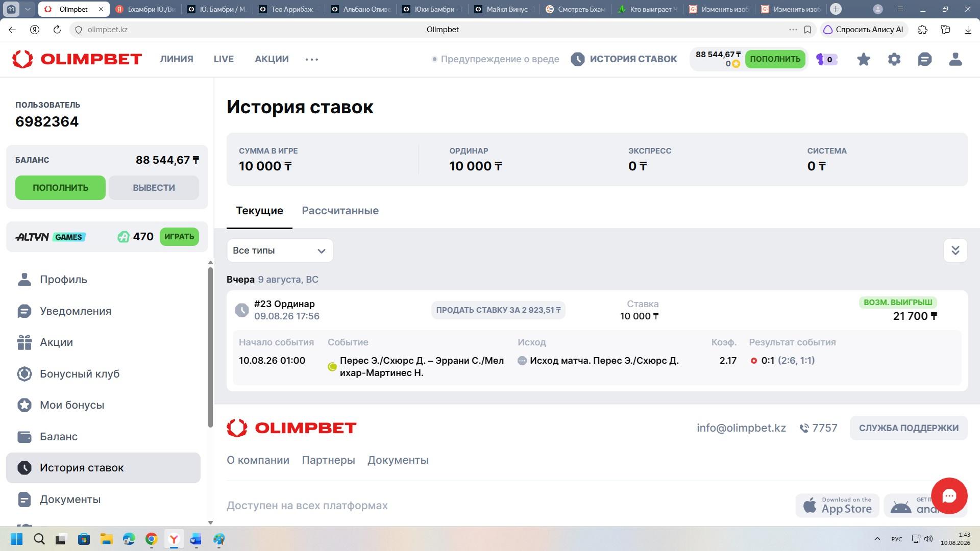Open the header three-dots more menu
This screenshot has height=551, width=980.
(312, 59)
